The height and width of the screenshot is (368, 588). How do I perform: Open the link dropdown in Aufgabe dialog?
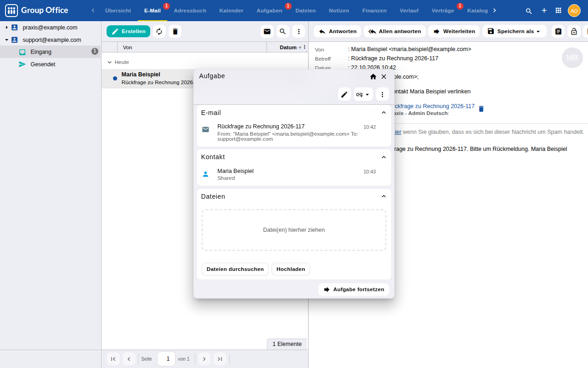tap(363, 94)
